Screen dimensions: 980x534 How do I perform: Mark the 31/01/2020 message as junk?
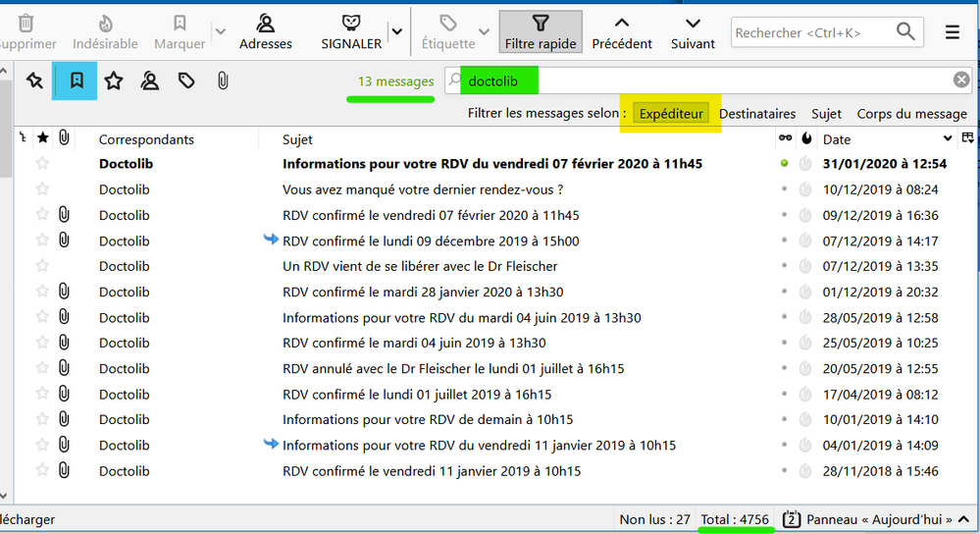pyautogui.click(x=805, y=164)
